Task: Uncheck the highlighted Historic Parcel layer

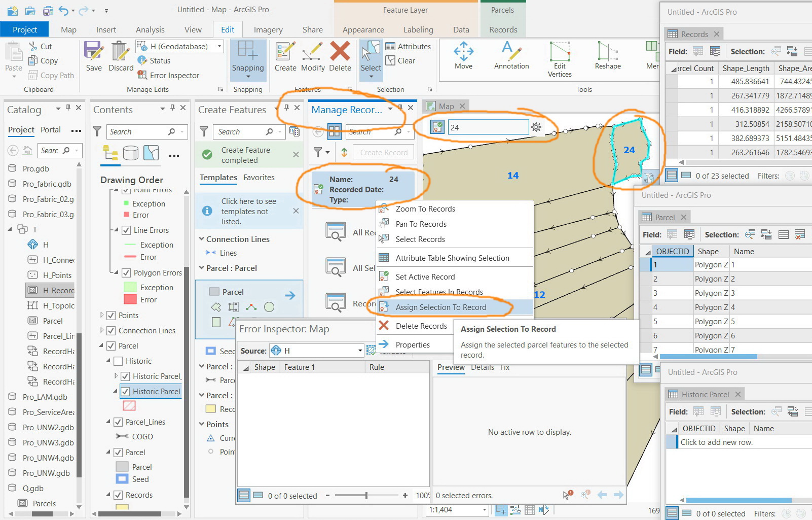Action: pos(125,392)
